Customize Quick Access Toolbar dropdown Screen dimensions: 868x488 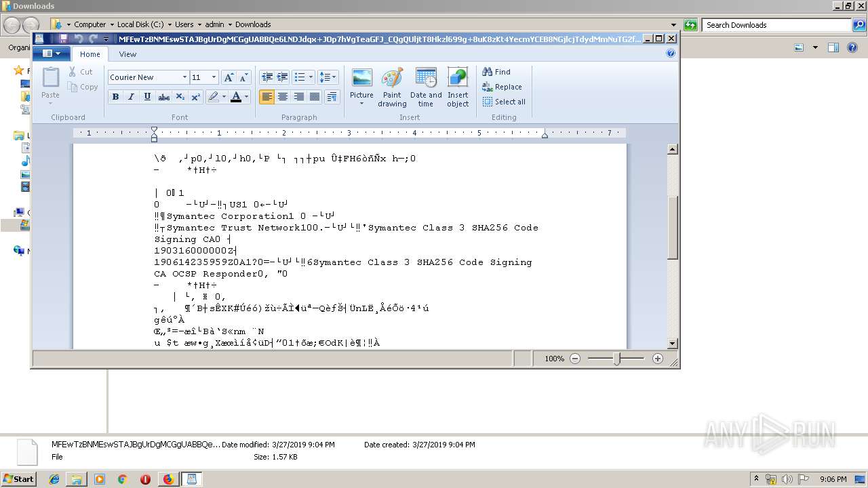click(x=105, y=39)
